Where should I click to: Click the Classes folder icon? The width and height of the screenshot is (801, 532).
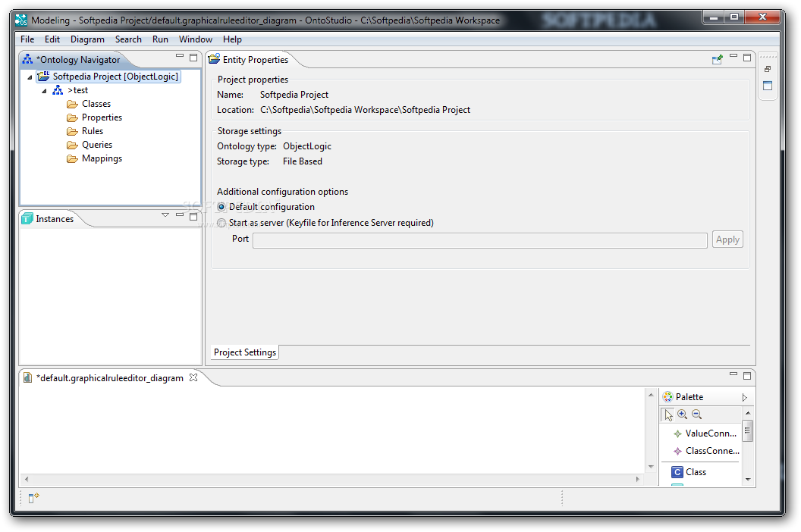[x=72, y=104]
